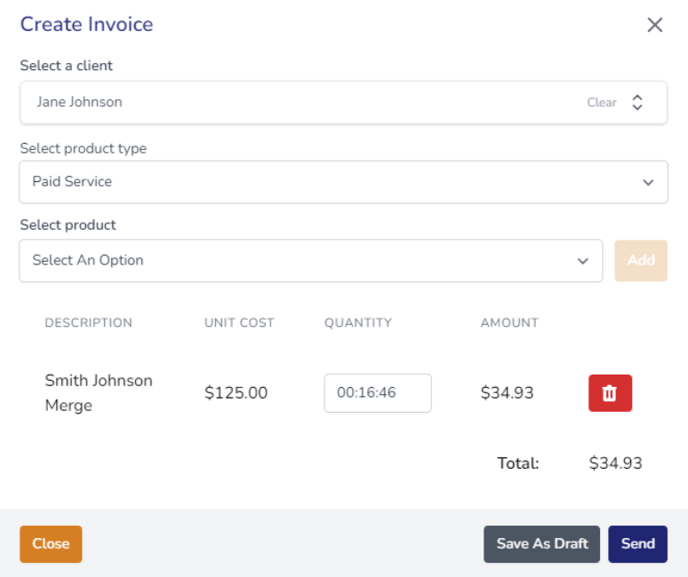The height and width of the screenshot is (577, 688).
Task: Click the Total amount $34.93
Action: click(615, 463)
